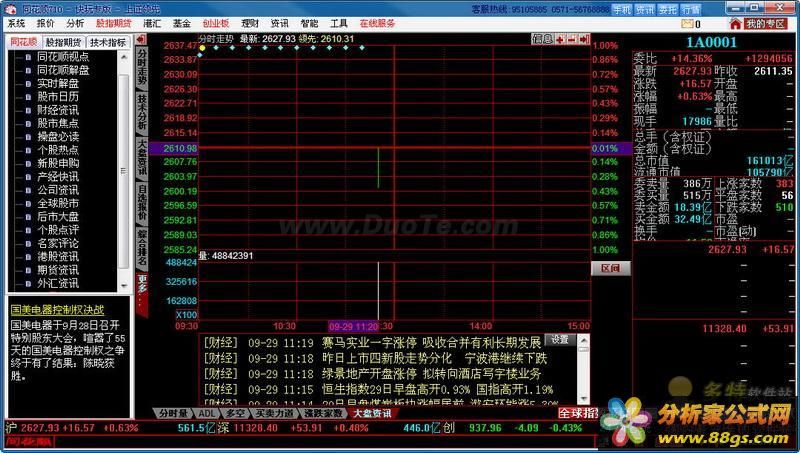
Task: Switch to the 技术指标 tab in left panel
Action: click(108, 42)
